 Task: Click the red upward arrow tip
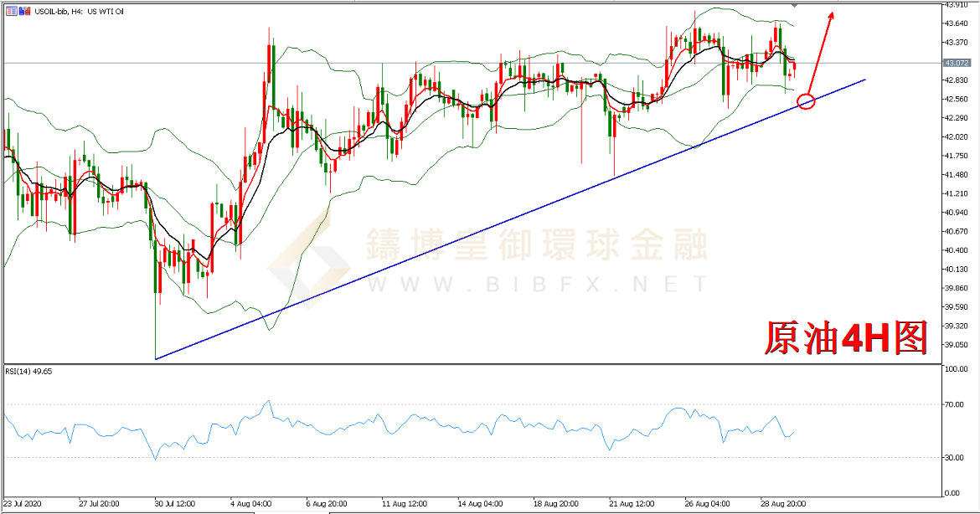coord(832,13)
